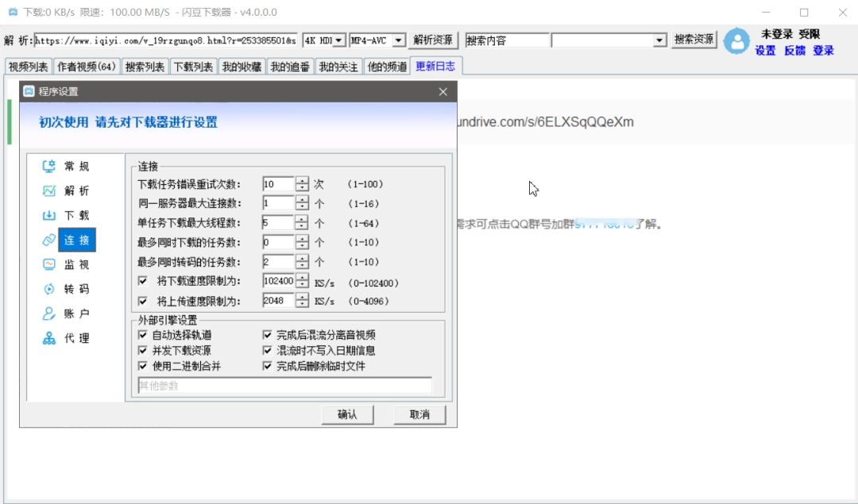Image resolution: width=858 pixels, height=504 pixels.
Task: Click the 最多同时转码的任务数 spinner
Action: coord(302,262)
